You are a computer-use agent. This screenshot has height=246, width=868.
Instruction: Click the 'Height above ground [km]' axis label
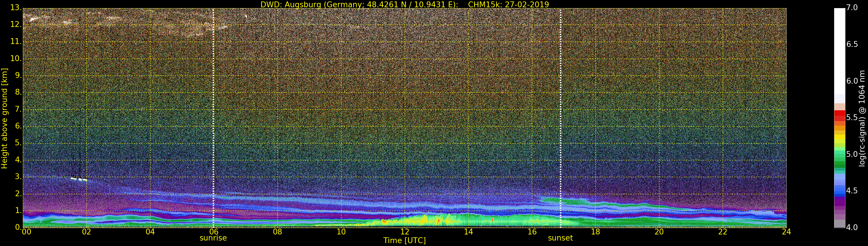point(4,118)
